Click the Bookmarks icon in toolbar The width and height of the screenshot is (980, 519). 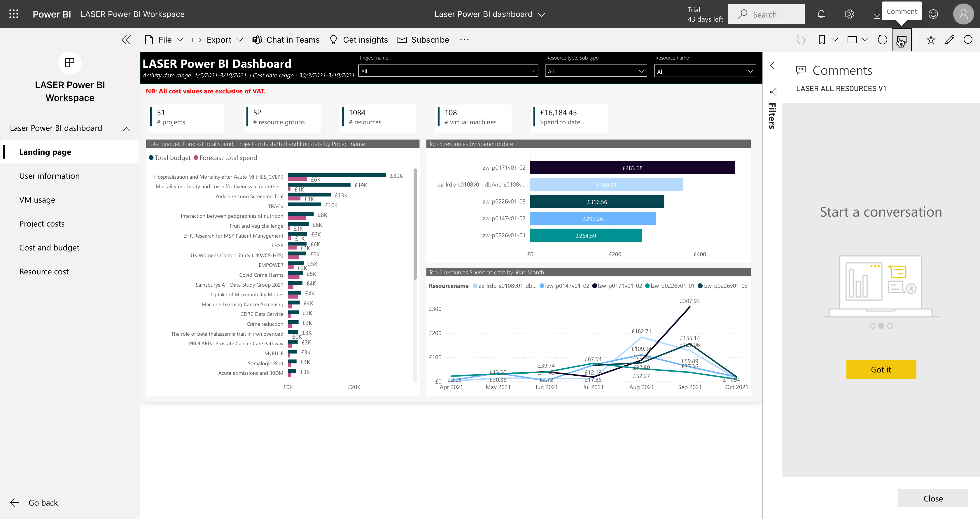click(822, 40)
